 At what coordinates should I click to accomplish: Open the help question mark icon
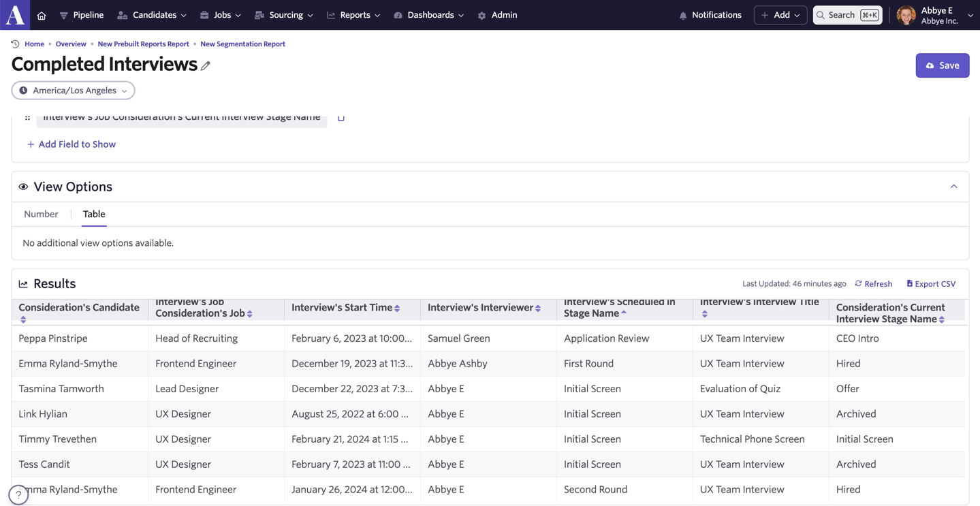[18, 494]
